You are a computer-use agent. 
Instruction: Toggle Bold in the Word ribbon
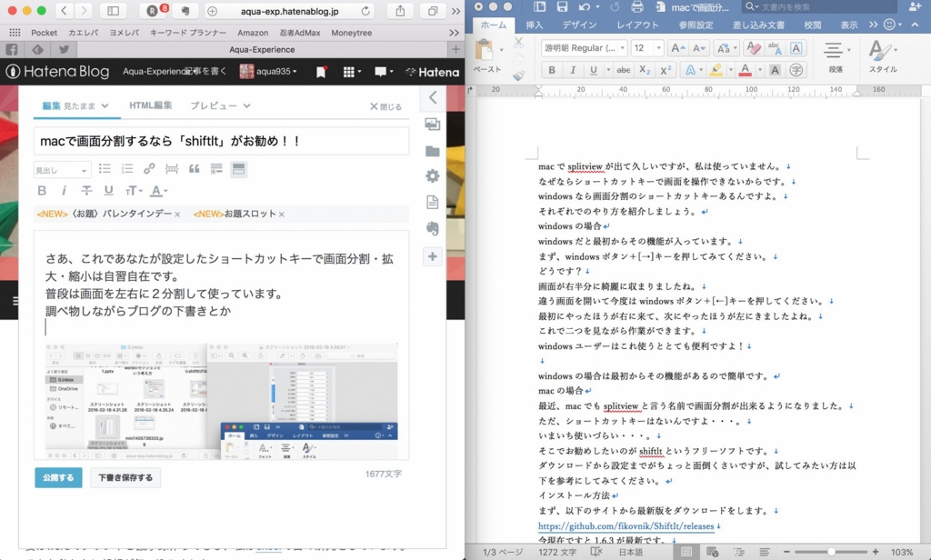(552, 70)
